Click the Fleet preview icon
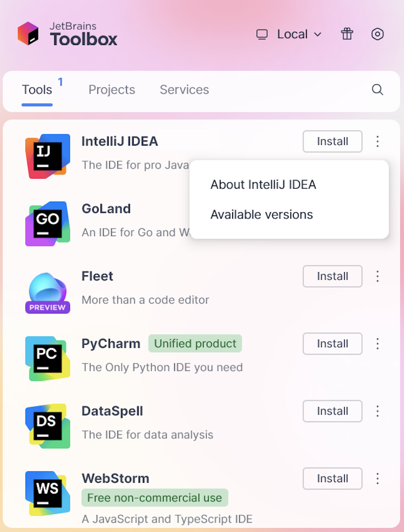404x532 pixels. click(x=48, y=292)
